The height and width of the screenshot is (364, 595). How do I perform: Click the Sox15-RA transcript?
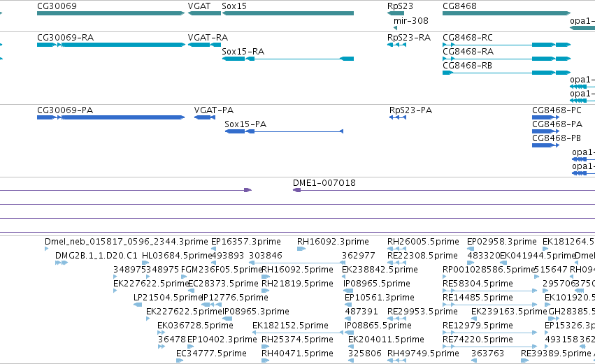pos(287,59)
